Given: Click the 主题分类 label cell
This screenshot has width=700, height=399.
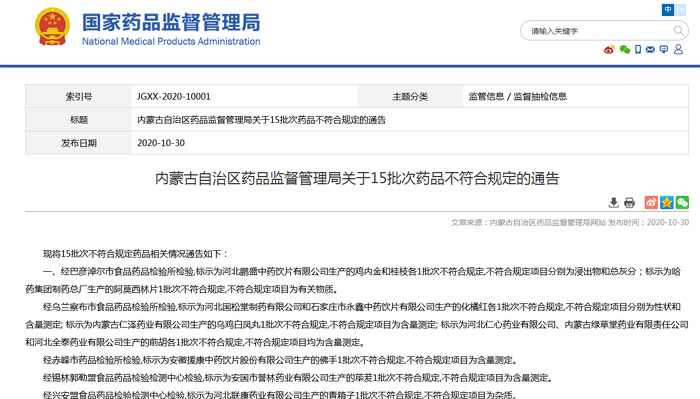Looking at the screenshot, I should pos(410,96).
